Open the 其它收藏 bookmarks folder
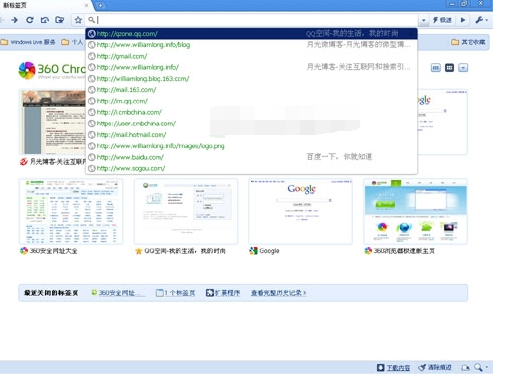The height and width of the screenshot is (374, 507). tap(468, 42)
